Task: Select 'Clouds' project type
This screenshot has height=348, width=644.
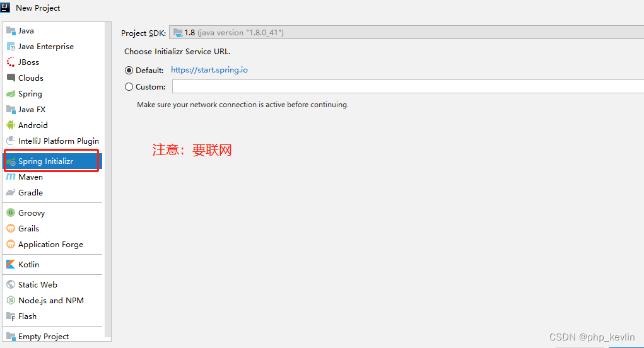Action: coord(52,78)
